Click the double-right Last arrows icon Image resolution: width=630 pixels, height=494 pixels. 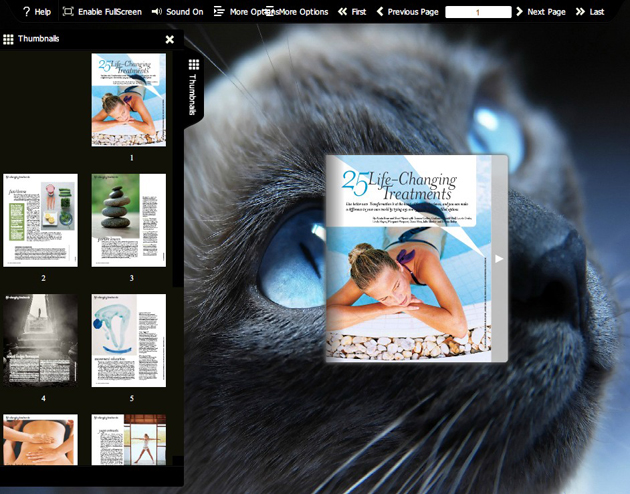(580, 12)
